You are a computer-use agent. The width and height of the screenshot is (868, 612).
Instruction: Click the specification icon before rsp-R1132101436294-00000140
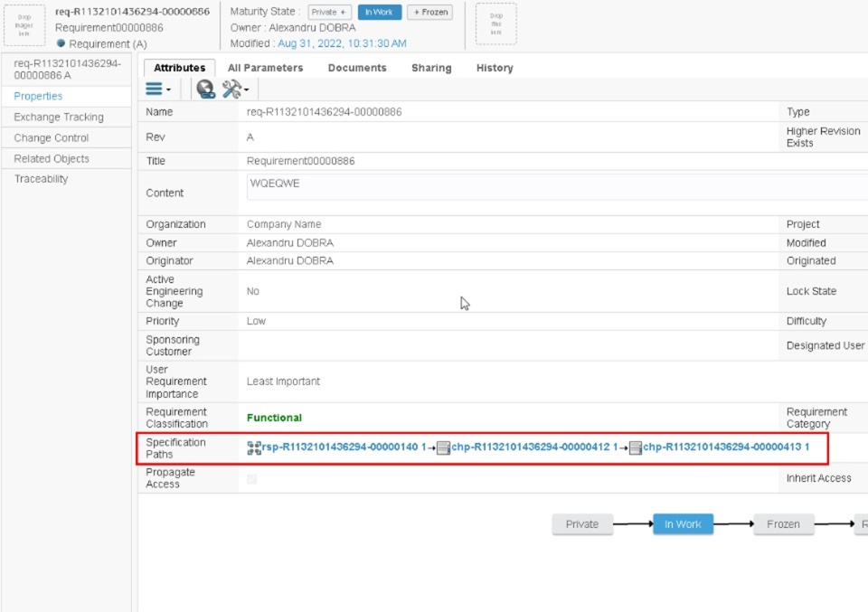pos(254,447)
